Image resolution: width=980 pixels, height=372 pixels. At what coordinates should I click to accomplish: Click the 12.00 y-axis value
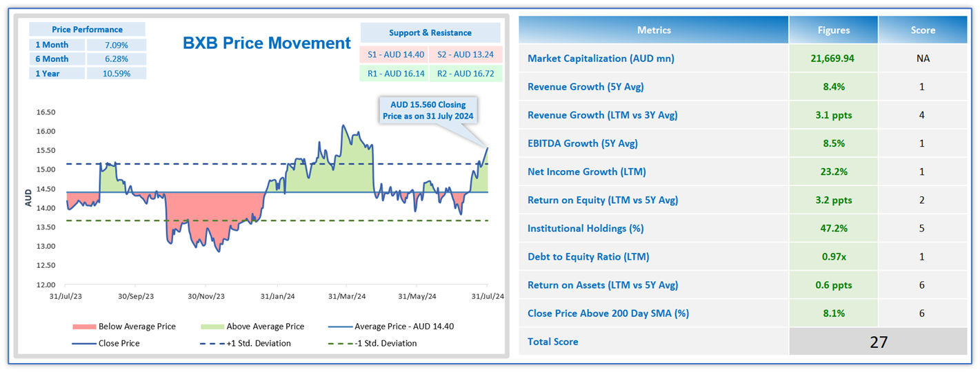[45, 285]
